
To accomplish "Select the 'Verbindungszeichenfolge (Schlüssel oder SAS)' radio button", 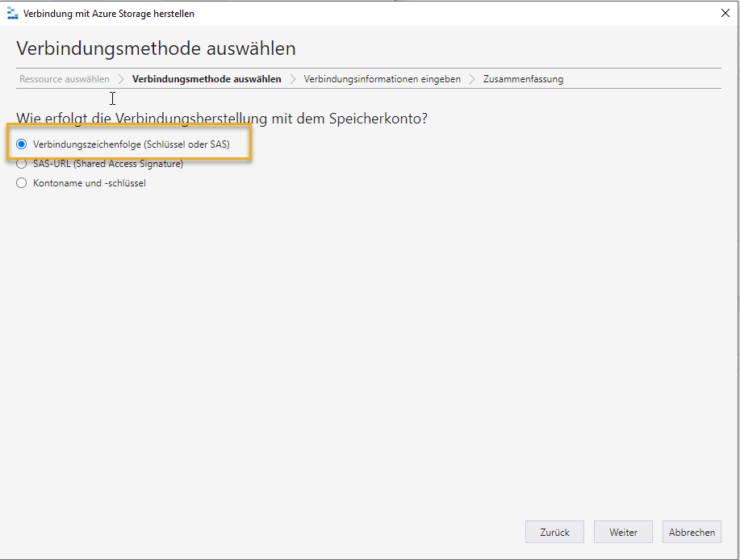I will (x=22, y=144).
